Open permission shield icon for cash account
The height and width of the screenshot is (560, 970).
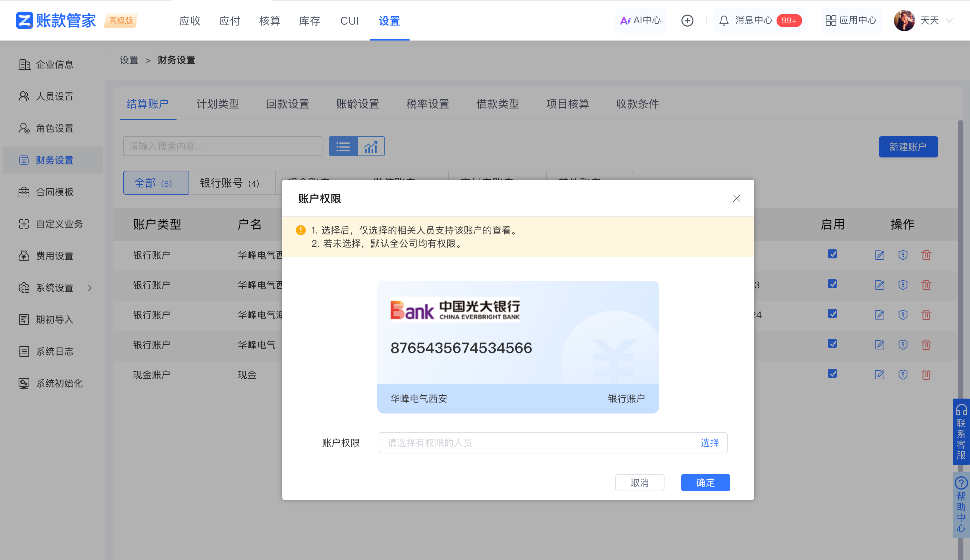[x=903, y=375]
